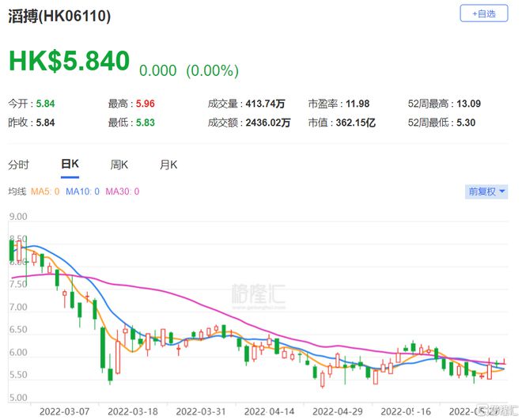Click the change percentage (0.00%)
The height and width of the screenshot is (420, 522).
(x=213, y=70)
